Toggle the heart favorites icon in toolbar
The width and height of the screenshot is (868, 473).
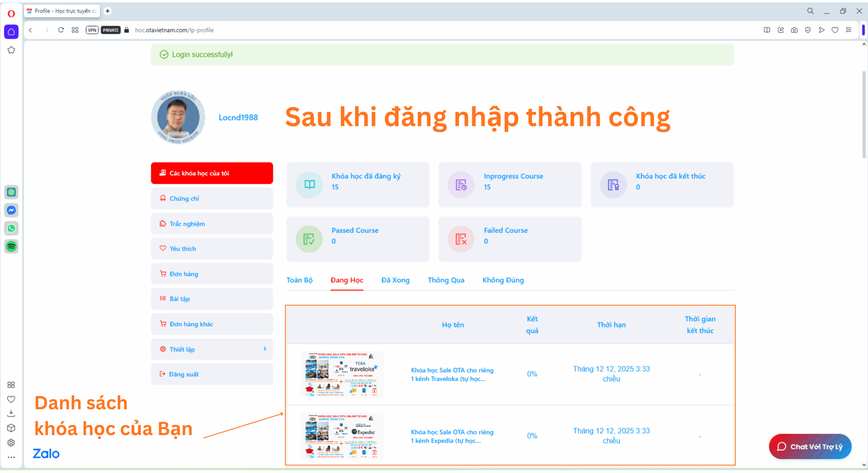[835, 30]
